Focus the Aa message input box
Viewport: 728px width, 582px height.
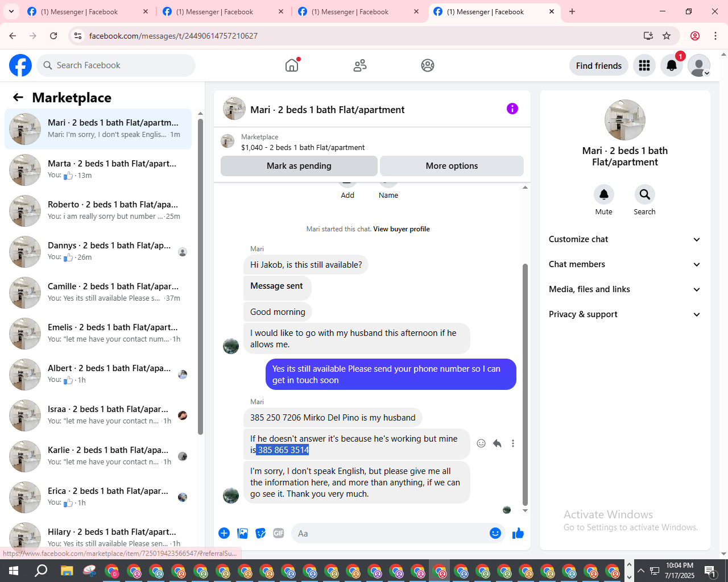[x=389, y=534]
